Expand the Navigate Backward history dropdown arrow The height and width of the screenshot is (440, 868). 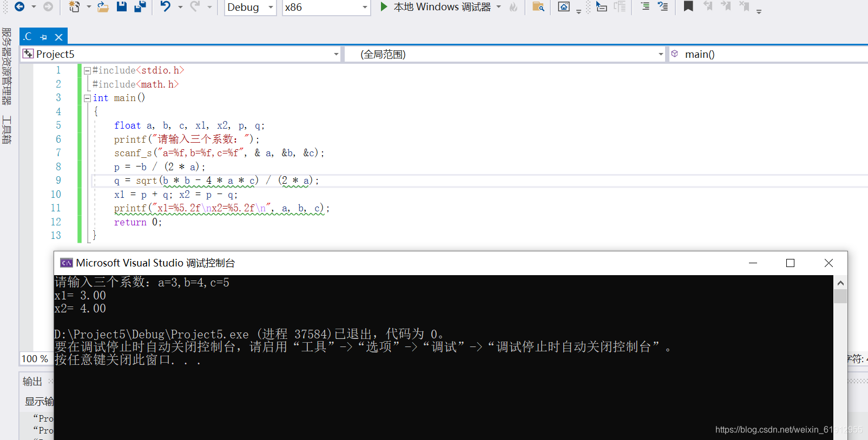point(34,7)
